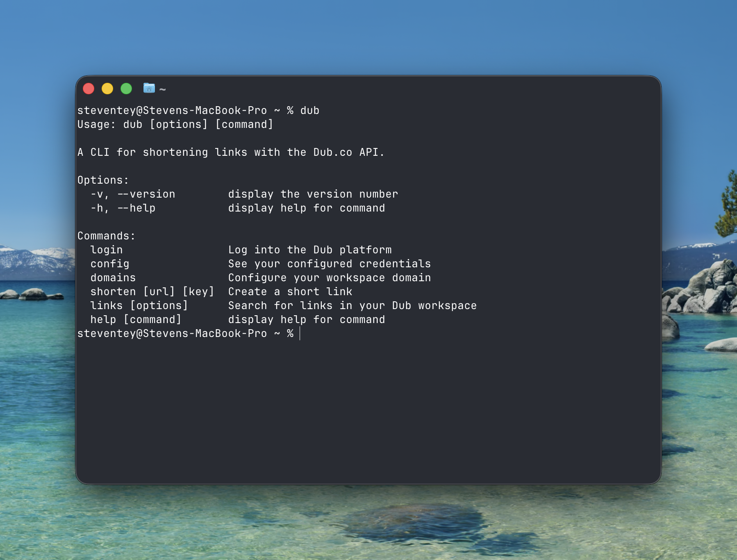Click the tilde title next to folder icon

point(163,89)
